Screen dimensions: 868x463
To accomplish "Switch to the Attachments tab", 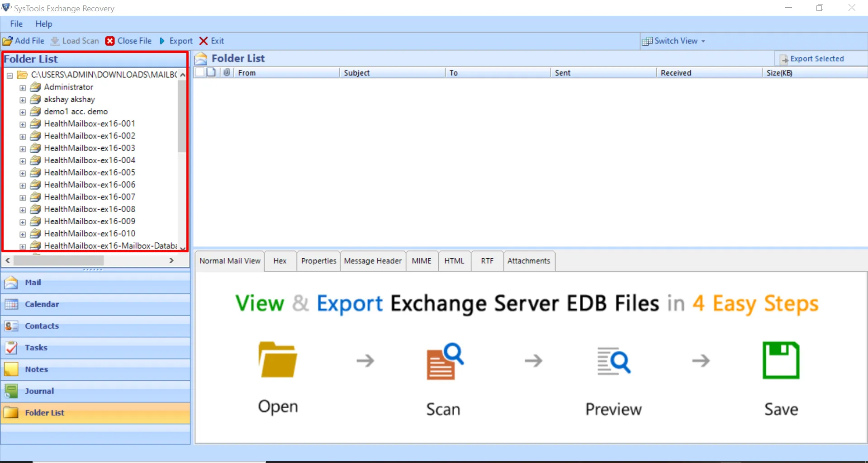I will pos(529,261).
